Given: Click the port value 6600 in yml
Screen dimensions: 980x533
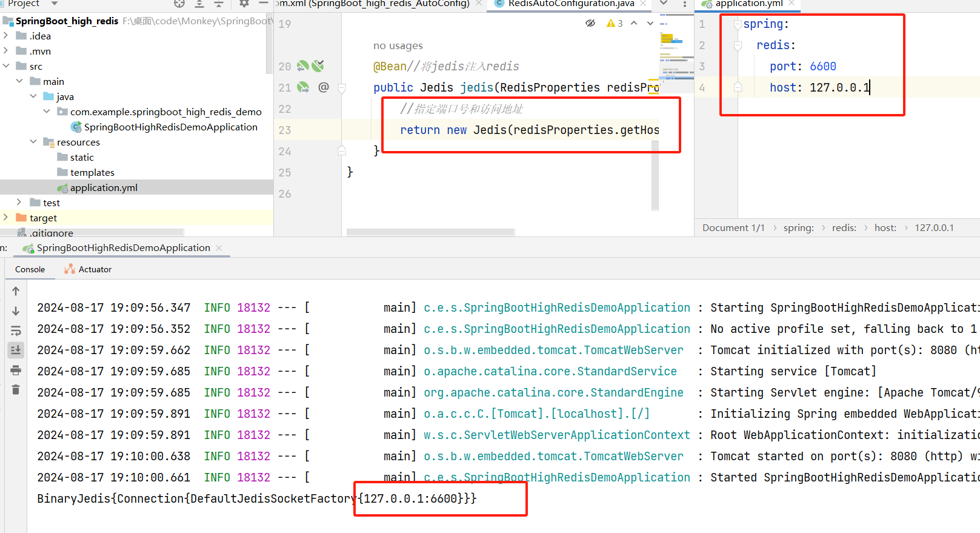Looking at the screenshot, I should coord(823,66).
